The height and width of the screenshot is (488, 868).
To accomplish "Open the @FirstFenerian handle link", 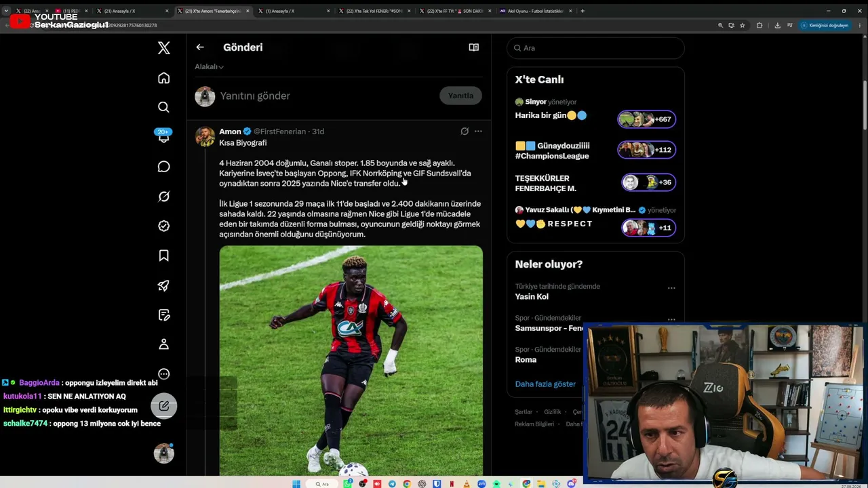I will (x=279, y=131).
